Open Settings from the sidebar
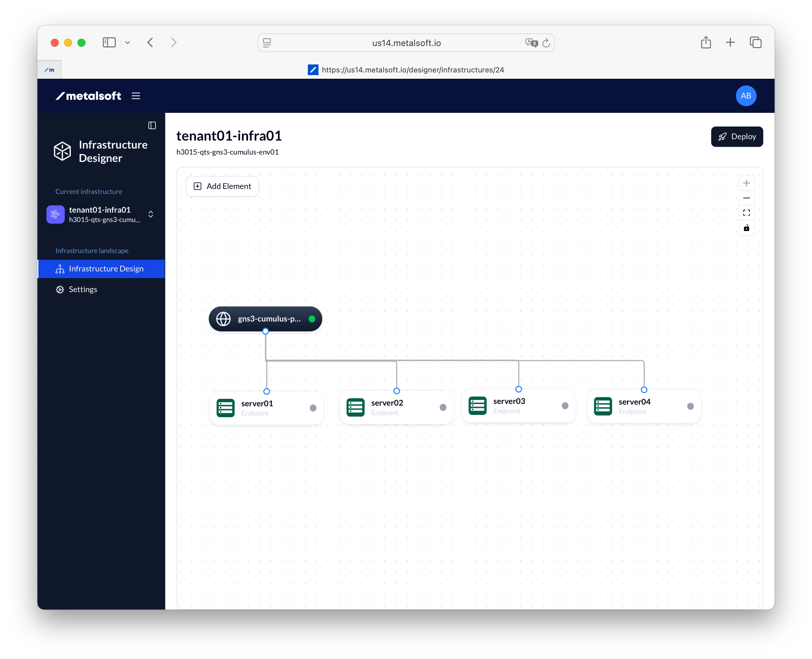 click(x=83, y=289)
